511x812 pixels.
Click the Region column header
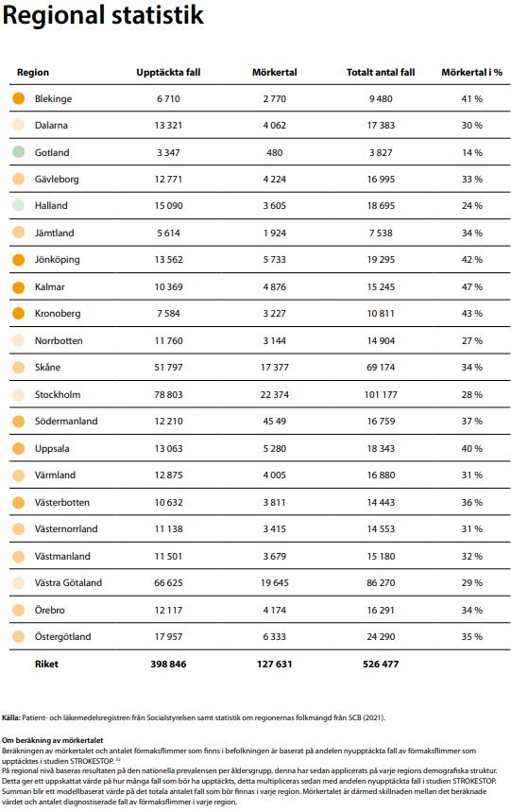[x=33, y=73]
